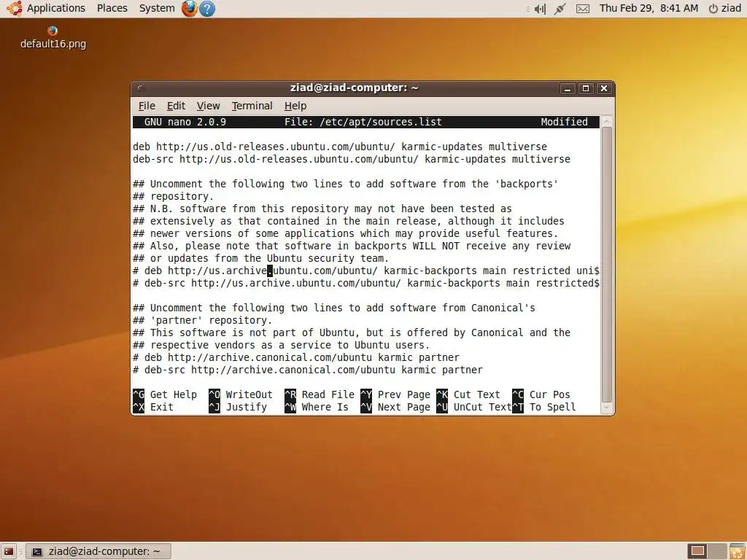
Task: Click the '^W Where Is' shortcut text
Action: click(x=317, y=407)
